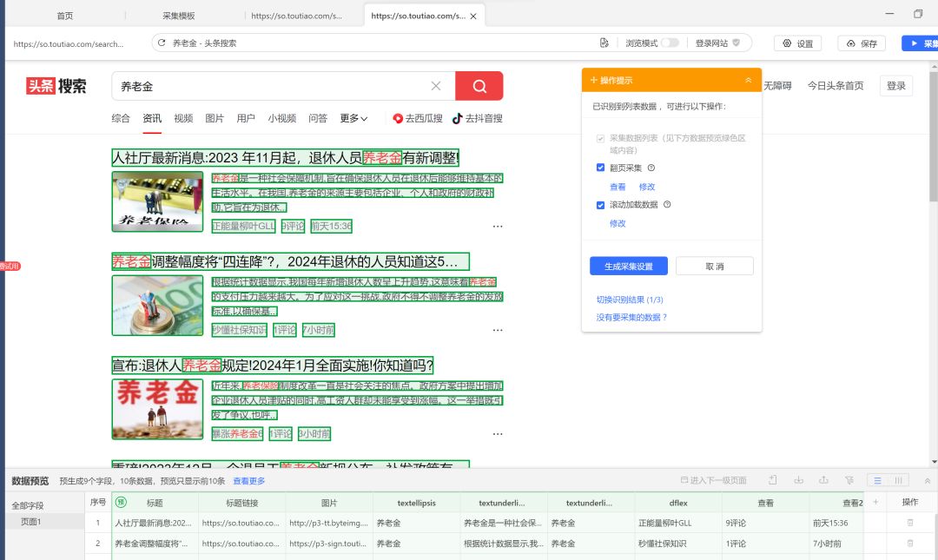This screenshot has height=560, width=938.
Task: Switch to the 采集模板 tab
Action: pos(179,16)
